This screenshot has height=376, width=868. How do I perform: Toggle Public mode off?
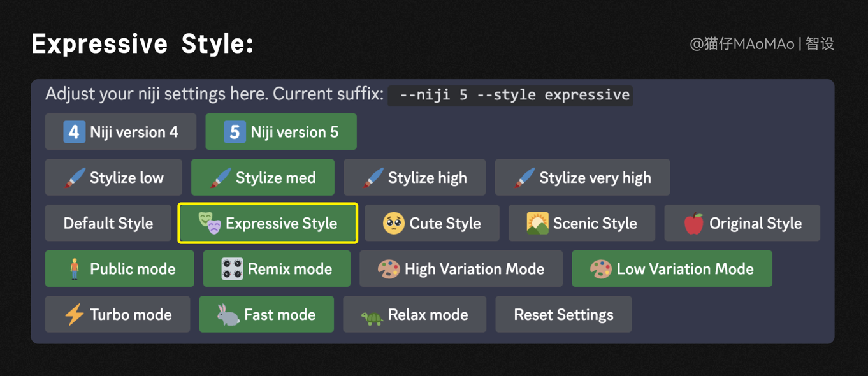[119, 269]
